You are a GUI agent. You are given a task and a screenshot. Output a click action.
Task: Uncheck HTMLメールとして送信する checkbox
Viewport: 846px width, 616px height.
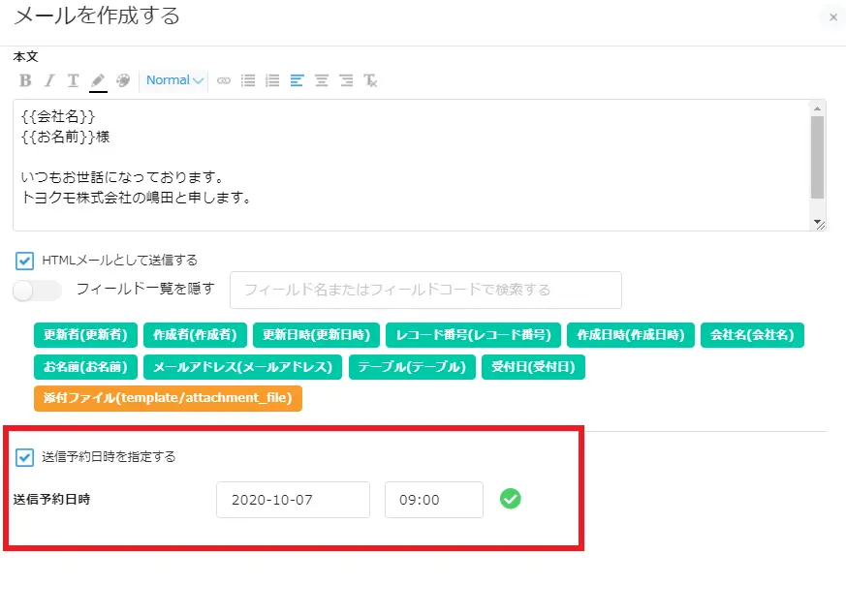[x=24, y=261]
